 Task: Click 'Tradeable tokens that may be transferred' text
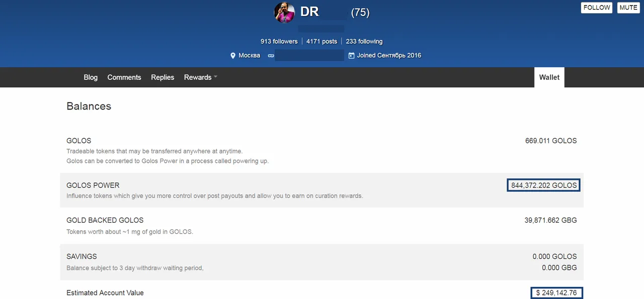(154, 151)
